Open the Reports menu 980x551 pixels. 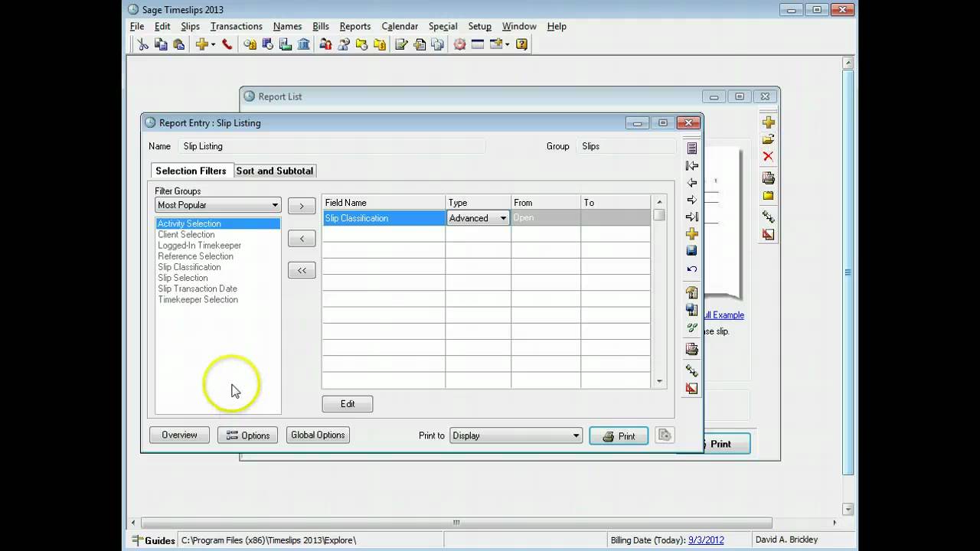(355, 26)
